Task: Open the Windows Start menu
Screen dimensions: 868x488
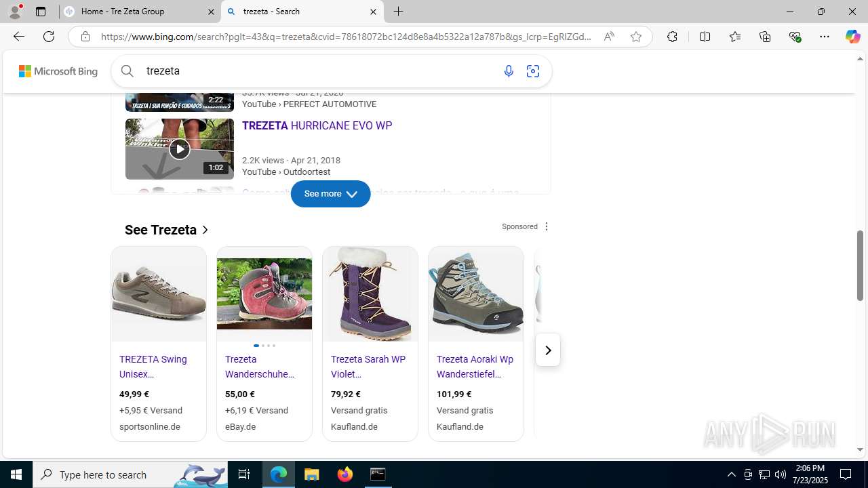Action: (x=16, y=474)
